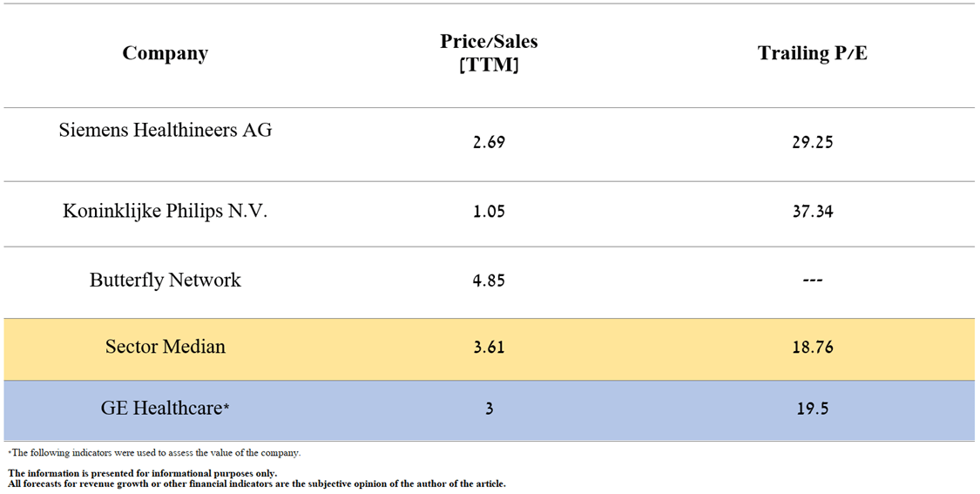
Task: Select the Price/Sales [TTM] column header
Action: tap(489, 53)
